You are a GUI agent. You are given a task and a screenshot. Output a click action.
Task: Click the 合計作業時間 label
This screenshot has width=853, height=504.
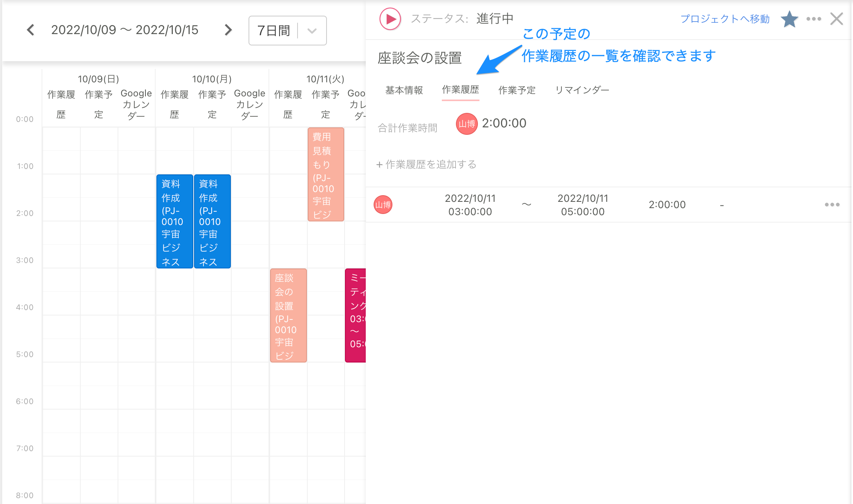click(407, 128)
